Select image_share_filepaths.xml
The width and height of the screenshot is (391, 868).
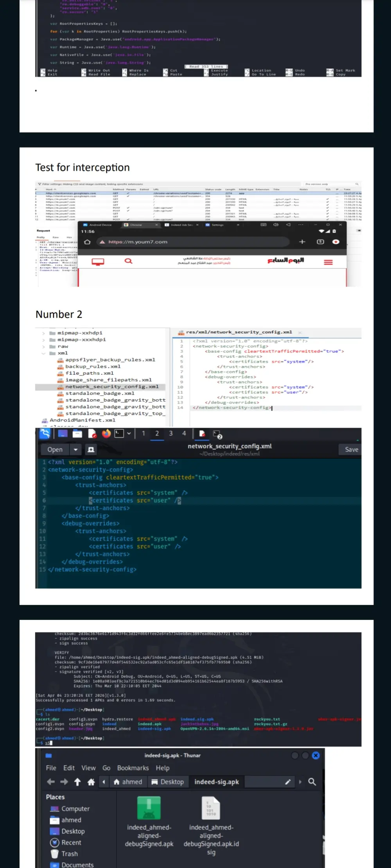click(x=108, y=380)
